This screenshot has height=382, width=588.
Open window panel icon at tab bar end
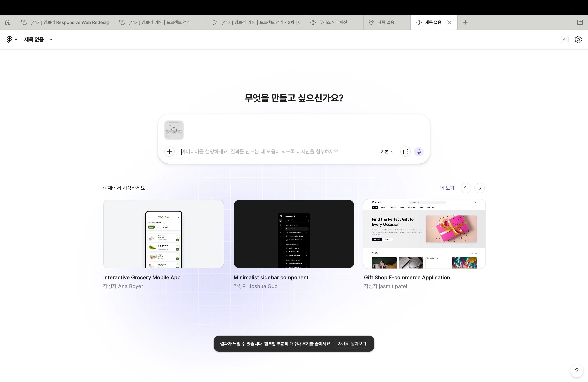pos(580,22)
